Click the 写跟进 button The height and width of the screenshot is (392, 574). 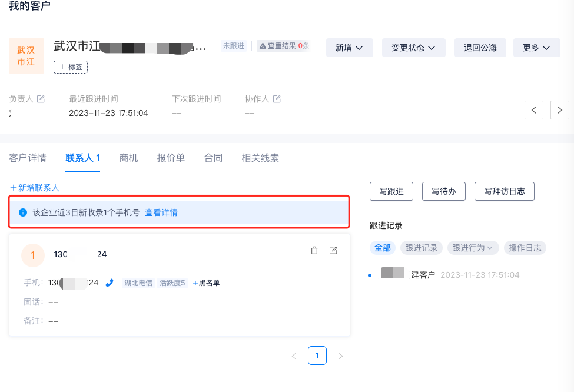point(391,191)
